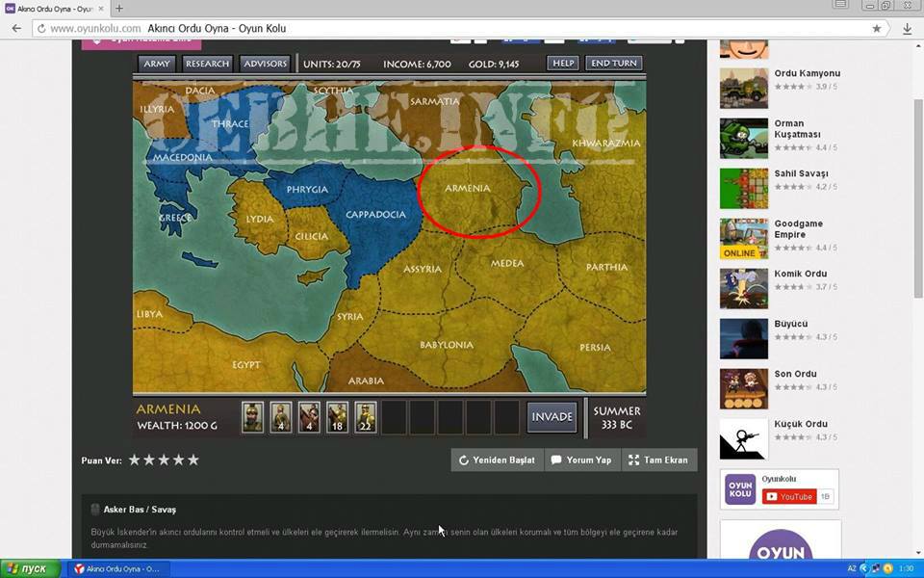Select the first commander unit portrait

(252, 417)
